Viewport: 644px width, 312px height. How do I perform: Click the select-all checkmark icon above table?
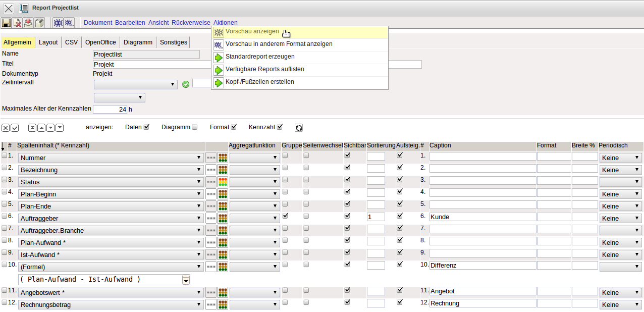click(x=15, y=128)
